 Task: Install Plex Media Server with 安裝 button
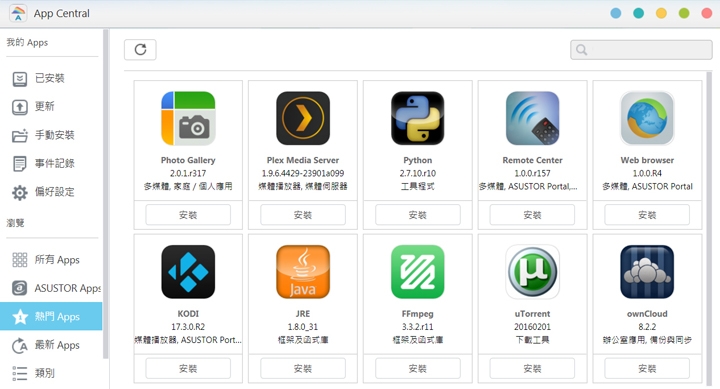(x=303, y=214)
